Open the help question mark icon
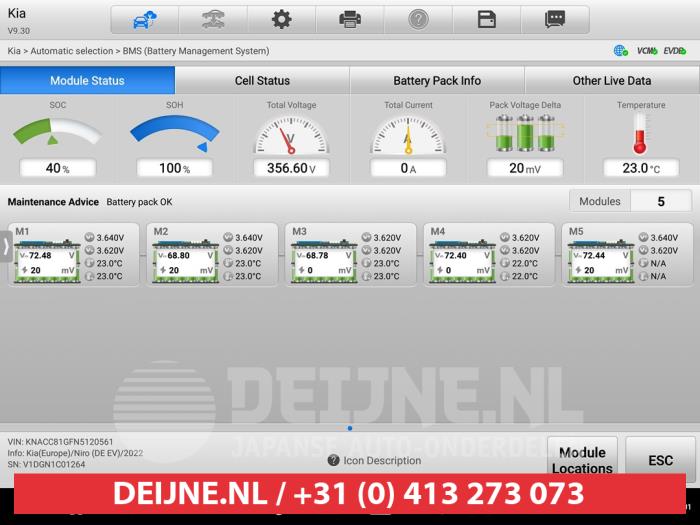Image resolution: width=700 pixels, height=525 pixels. [x=418, y=20]
